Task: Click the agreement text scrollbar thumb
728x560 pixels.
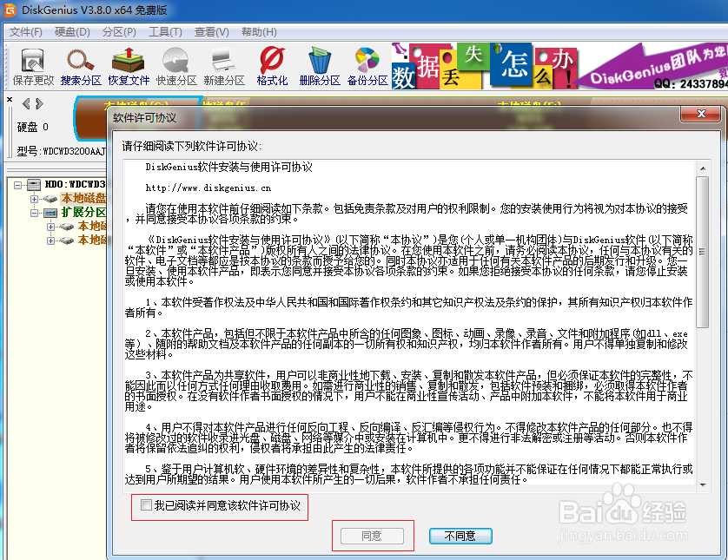Action: tap(703, 252)
